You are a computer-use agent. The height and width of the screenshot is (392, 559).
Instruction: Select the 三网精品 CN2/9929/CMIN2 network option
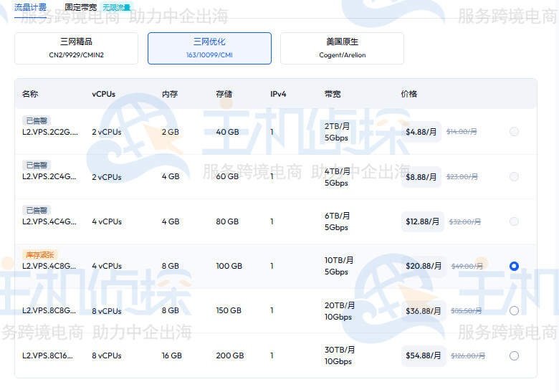(76, 49)
